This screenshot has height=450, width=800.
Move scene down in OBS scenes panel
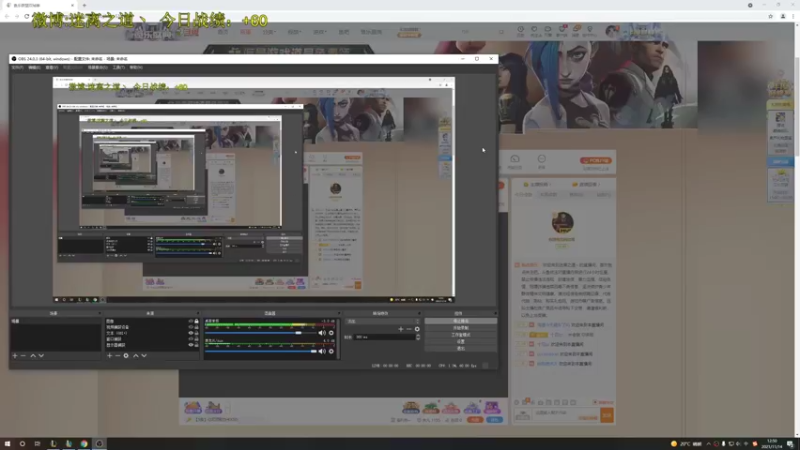pos(41,356)
